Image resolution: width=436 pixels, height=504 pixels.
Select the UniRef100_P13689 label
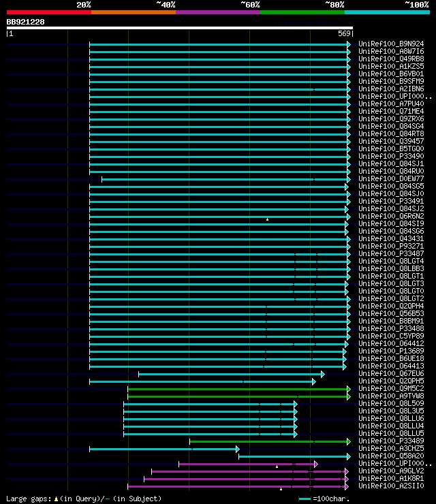(x=391, y=351)
